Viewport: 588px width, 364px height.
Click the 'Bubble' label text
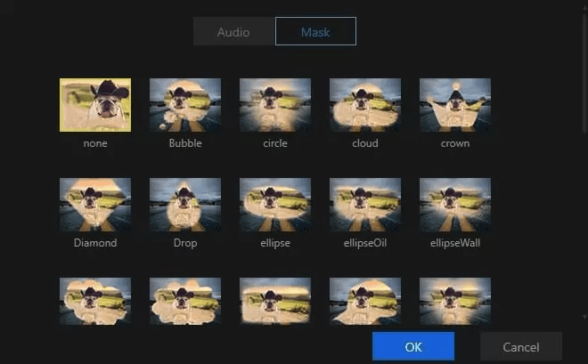(185, 143)
